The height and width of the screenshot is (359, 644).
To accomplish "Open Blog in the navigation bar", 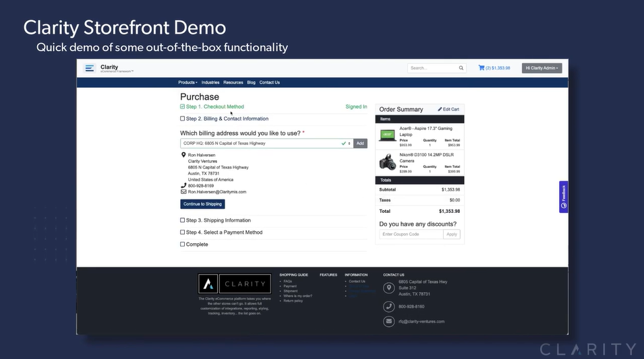I will pos(252,82).
